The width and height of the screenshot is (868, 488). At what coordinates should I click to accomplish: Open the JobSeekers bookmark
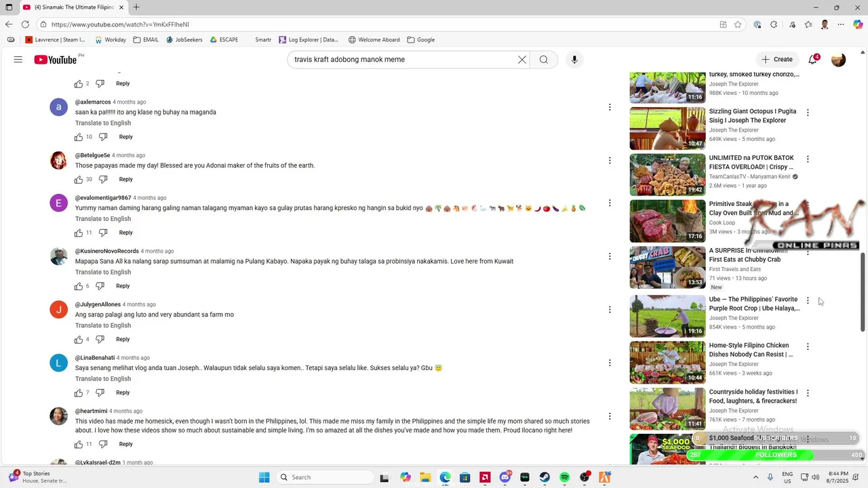(x=184, y=40)
